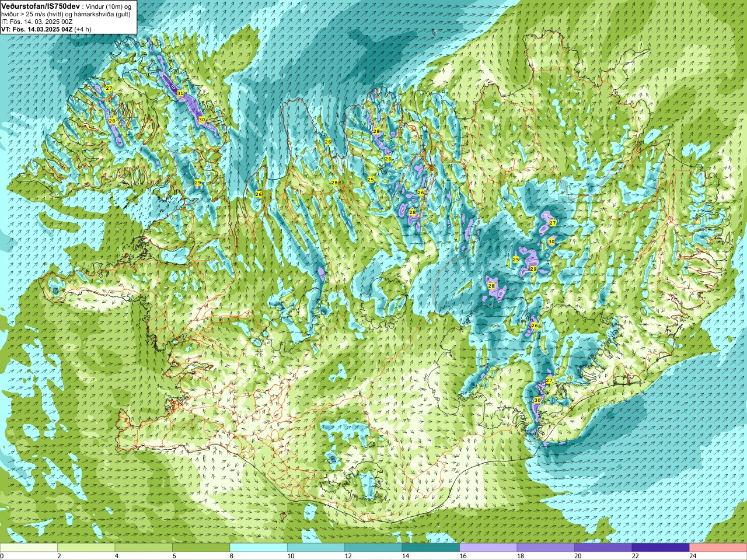Image resolution: width=747 pixels, height=560 pixels.
Task: Select the 6–8 m/s olive green legend swatch
Action: click(x=201, y=548)
